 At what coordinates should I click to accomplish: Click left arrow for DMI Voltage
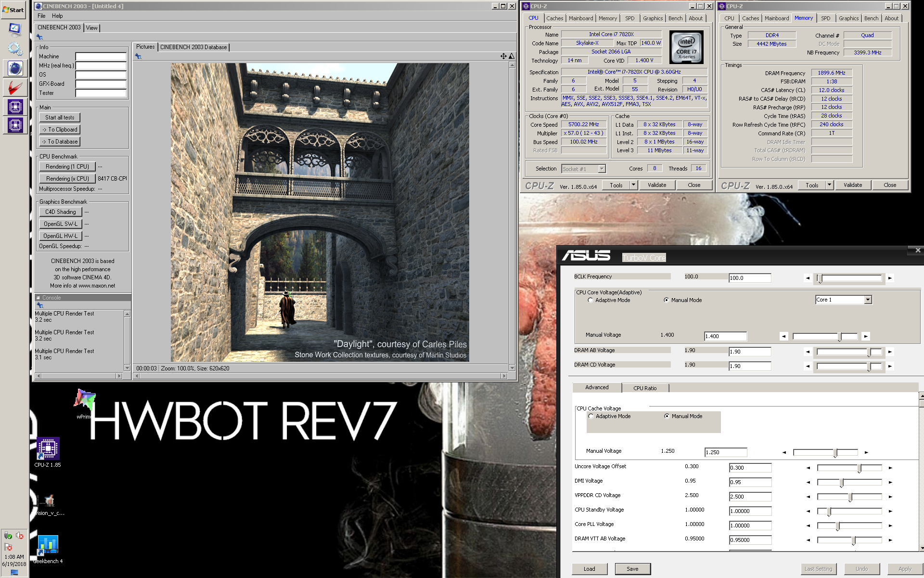pos(808,482)
